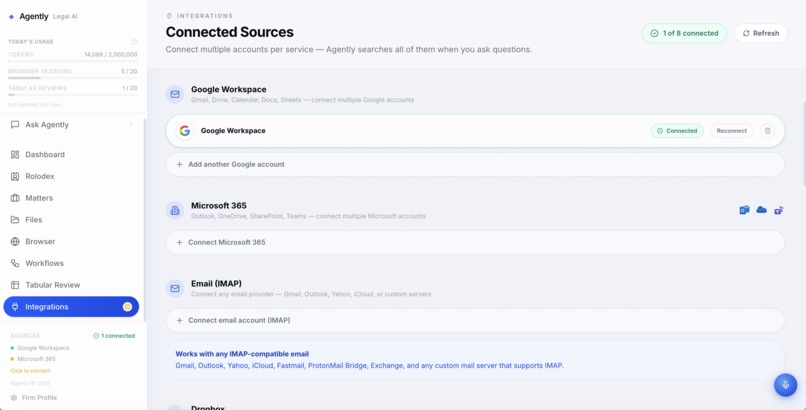Click the yellow badge on Integrations
This screenshot has width=806, height=410.
[127, 307]
